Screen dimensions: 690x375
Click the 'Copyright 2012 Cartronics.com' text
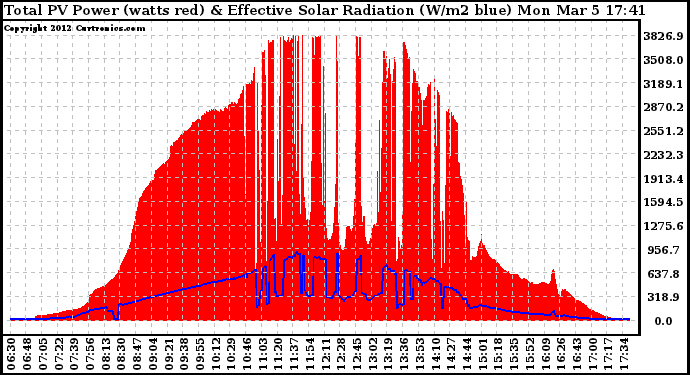click(x=74, y=28)
